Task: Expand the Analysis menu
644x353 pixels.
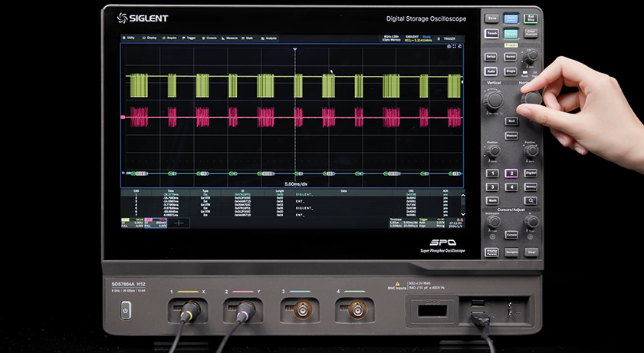Action: pos(268,37)
